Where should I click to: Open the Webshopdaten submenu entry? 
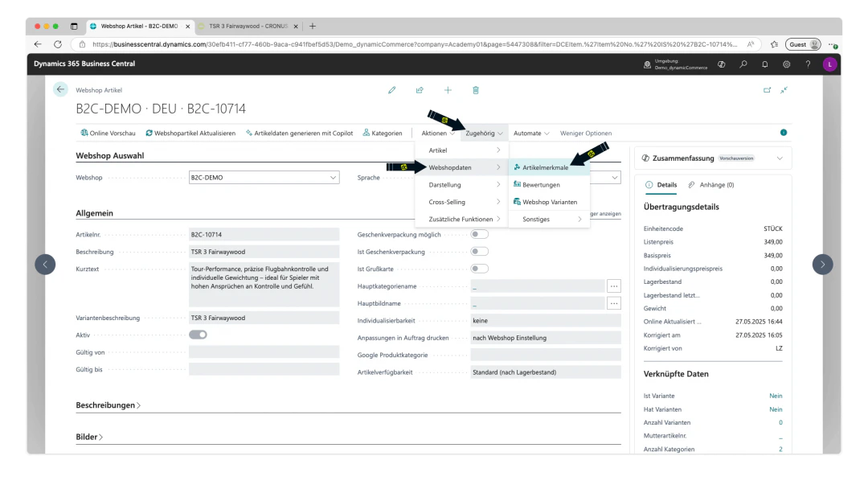[462, 167]
